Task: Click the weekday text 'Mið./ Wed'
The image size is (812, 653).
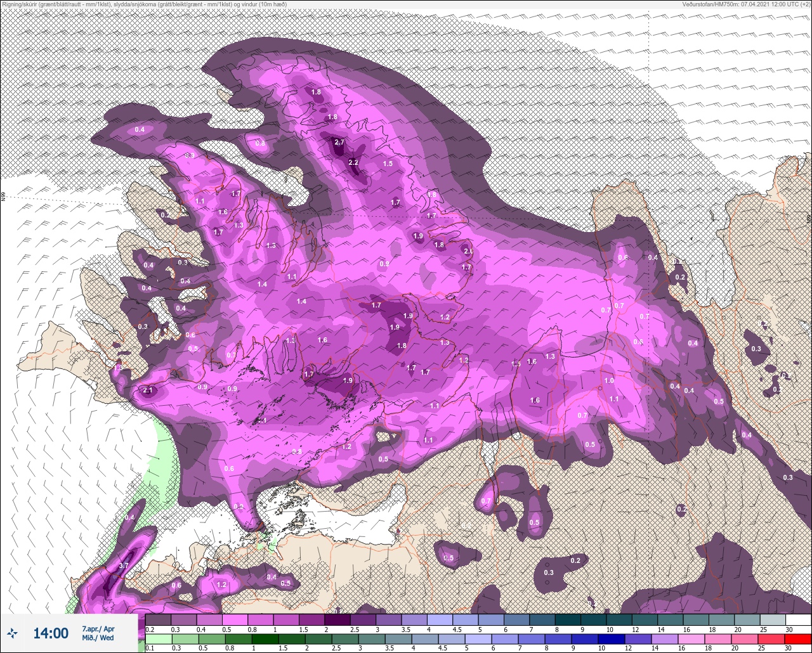Action: pos(98,638)
